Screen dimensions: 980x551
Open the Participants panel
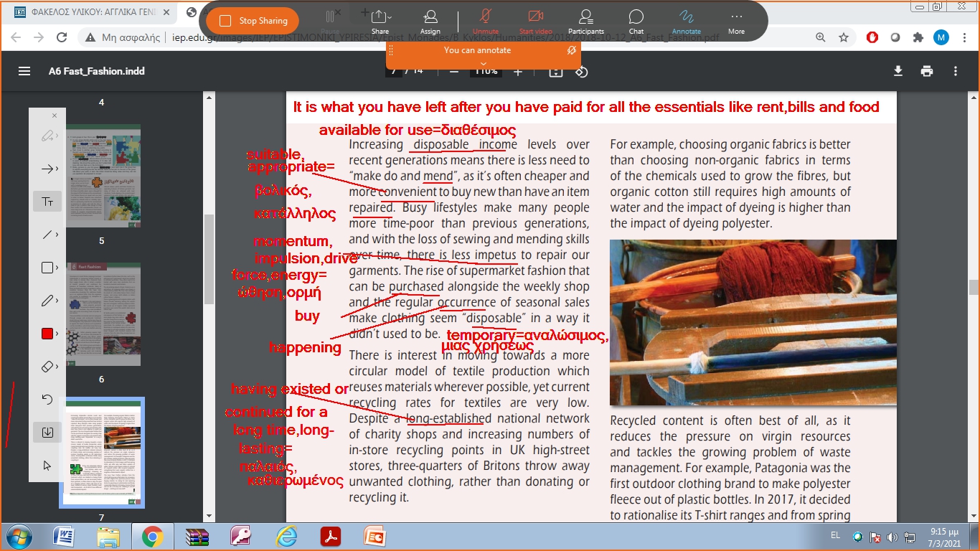tap(585, 21)
